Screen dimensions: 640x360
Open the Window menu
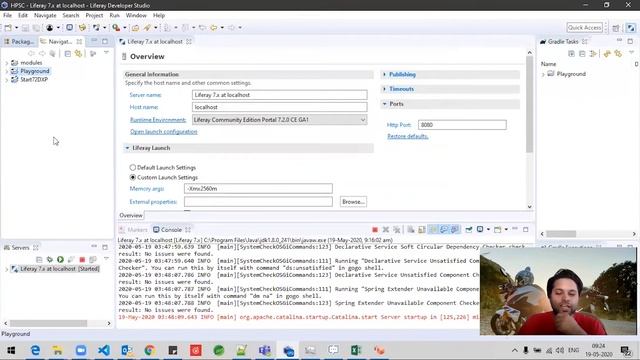click(136, 15)
